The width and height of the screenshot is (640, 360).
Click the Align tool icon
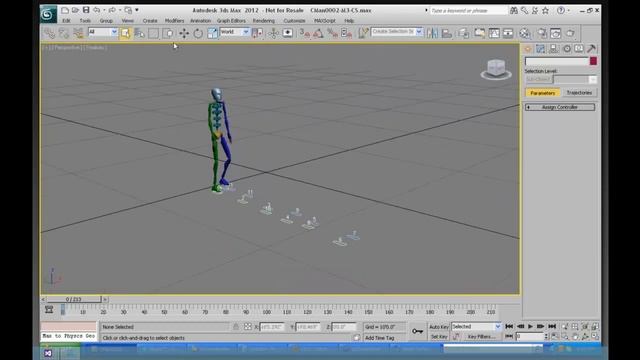tap(447, 33)
